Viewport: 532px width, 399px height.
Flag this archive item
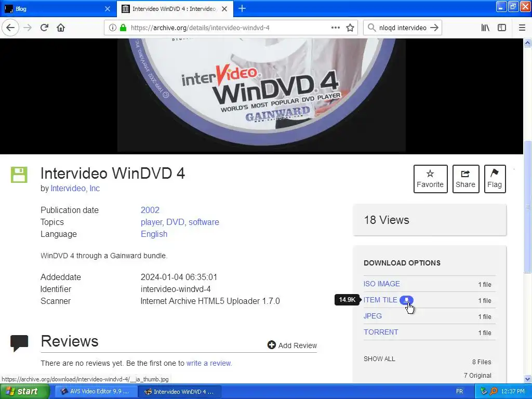tap(495, 179)
